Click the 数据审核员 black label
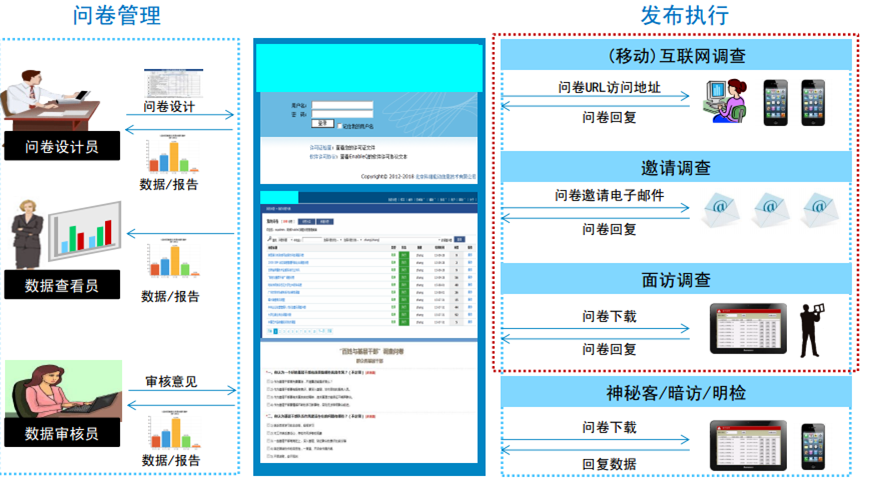The image size is (872, 481). click(62, 433)
